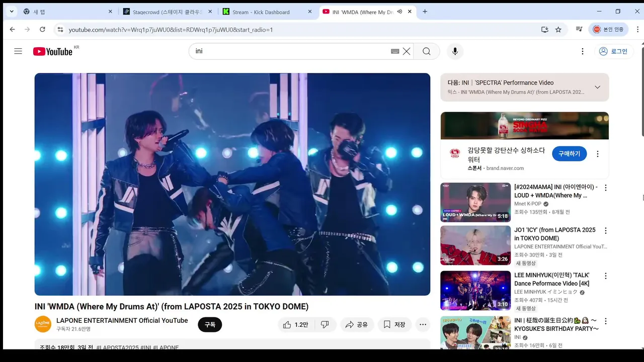Open media control icon in Chrome toolbar
644x362 pixels.
[579, 30]
